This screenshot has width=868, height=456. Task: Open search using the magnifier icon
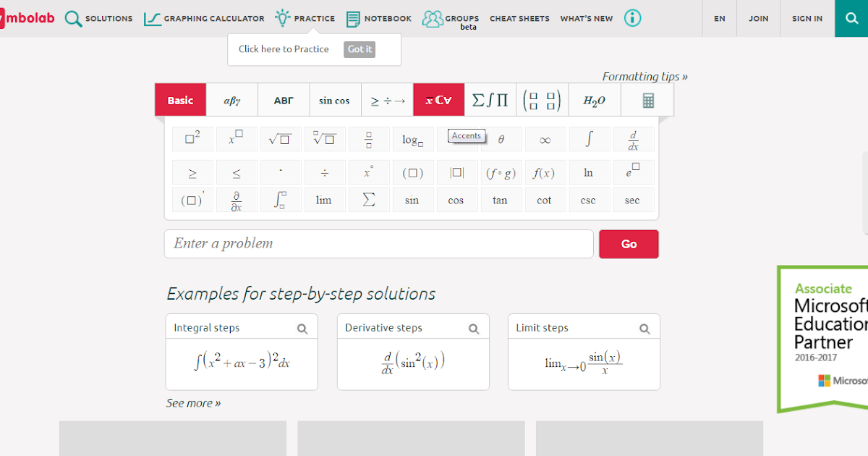pos(851,17)
